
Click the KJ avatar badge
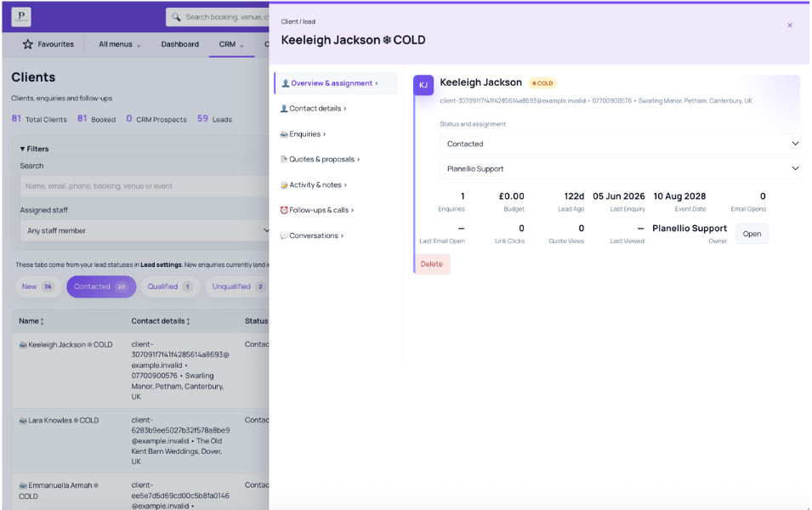click(x=423, y=85)
